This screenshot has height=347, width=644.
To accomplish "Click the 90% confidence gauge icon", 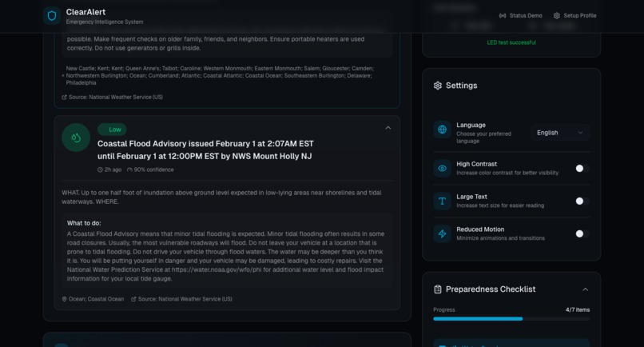I will pos(129,170).
